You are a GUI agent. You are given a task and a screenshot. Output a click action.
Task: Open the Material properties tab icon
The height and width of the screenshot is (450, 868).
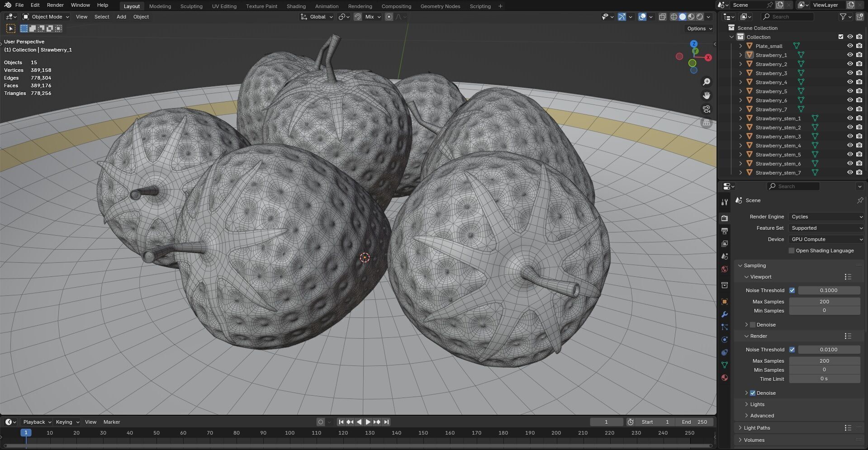(x=725, y=378)
